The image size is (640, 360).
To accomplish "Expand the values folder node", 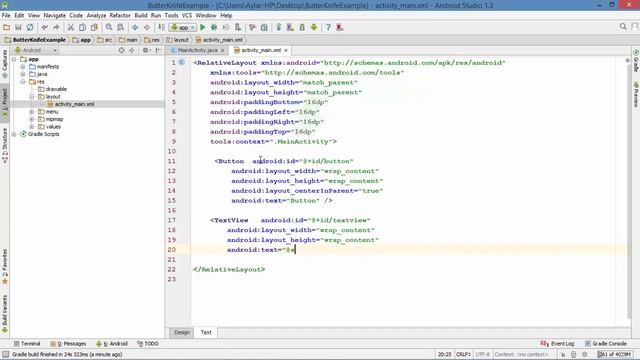I will click(x=32, y=127).
